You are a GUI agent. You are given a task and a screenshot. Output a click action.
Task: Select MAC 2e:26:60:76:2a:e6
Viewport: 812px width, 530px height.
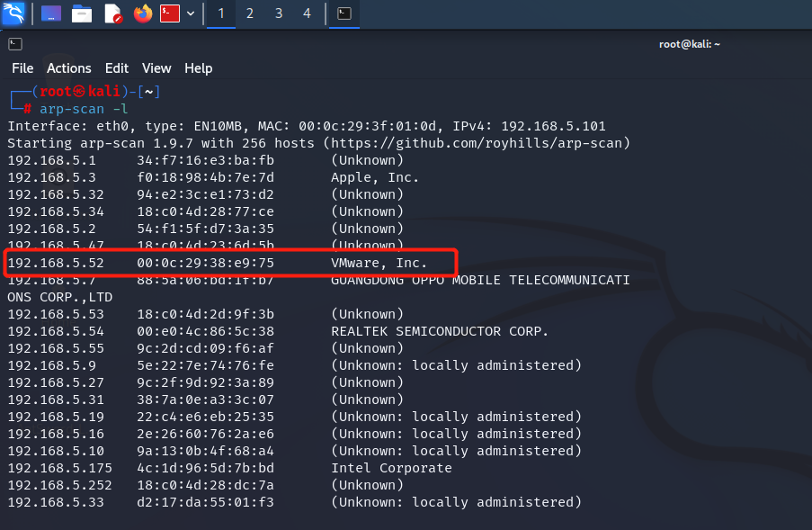click(x=206, y=434)
